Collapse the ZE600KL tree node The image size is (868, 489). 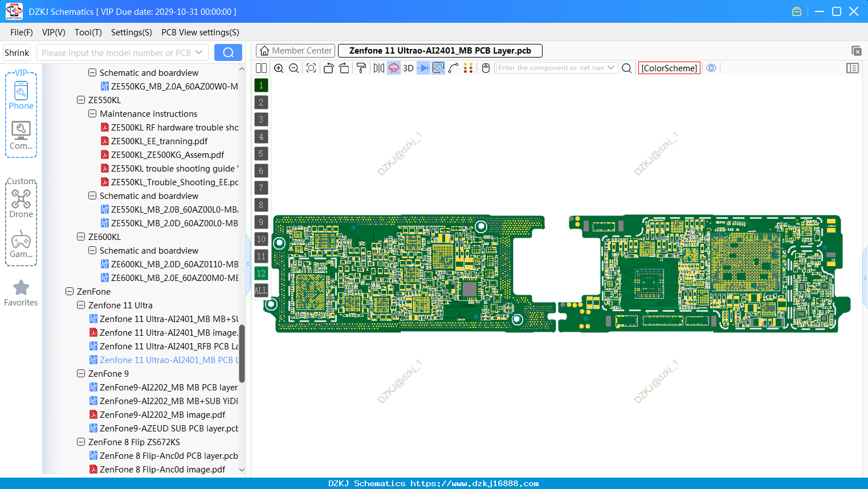point(81,237)
